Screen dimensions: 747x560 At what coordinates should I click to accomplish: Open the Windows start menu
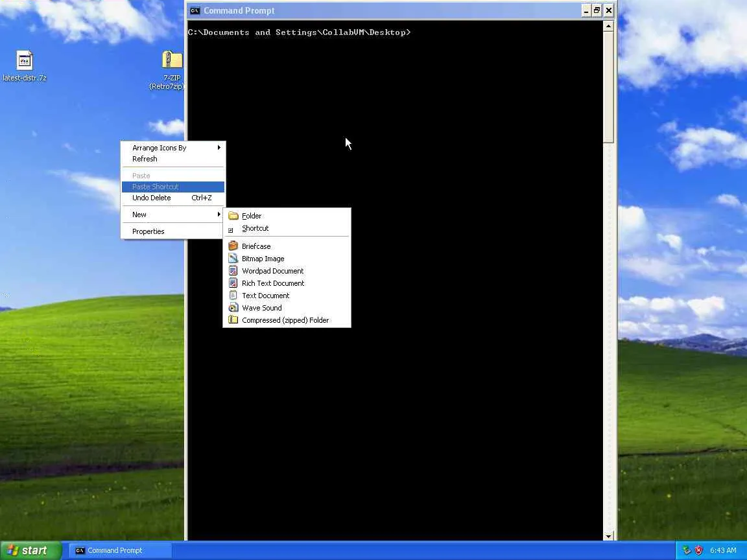coord(30,550)
